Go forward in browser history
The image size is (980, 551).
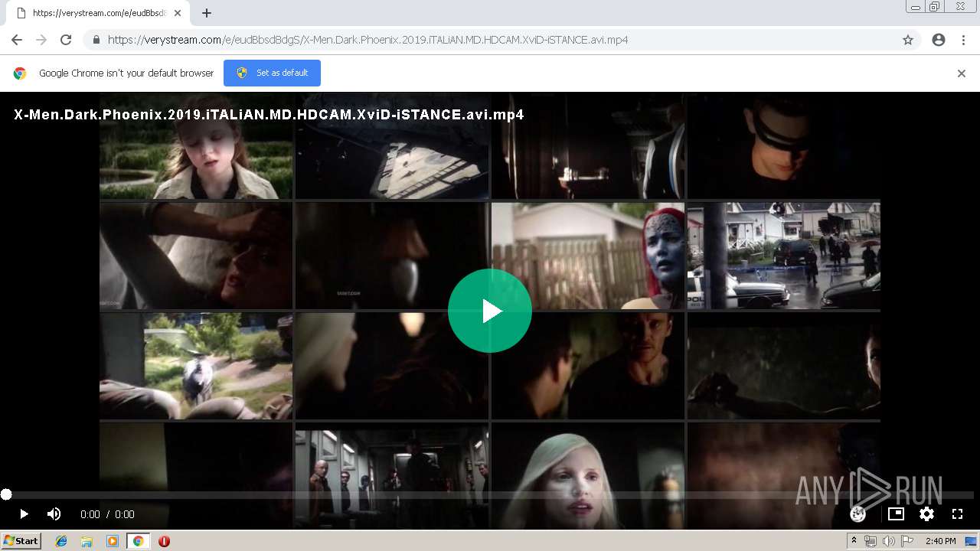(41, 40)
